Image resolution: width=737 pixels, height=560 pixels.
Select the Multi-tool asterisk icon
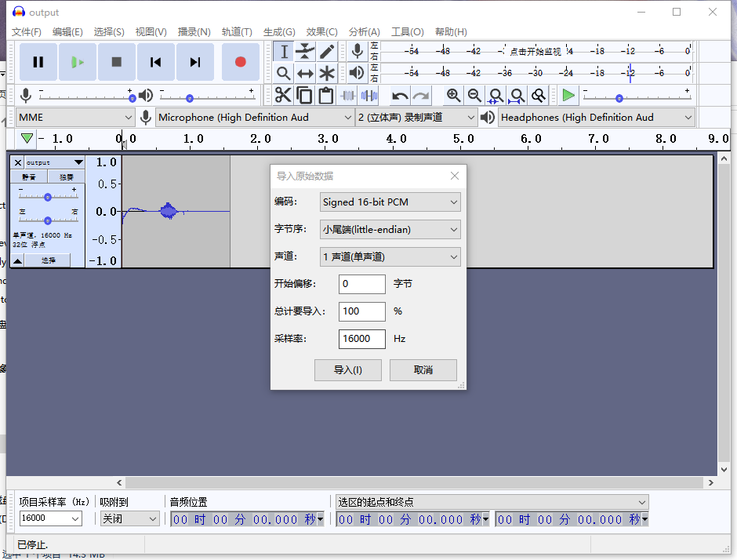pyautogui.click(x=327, y=74)
